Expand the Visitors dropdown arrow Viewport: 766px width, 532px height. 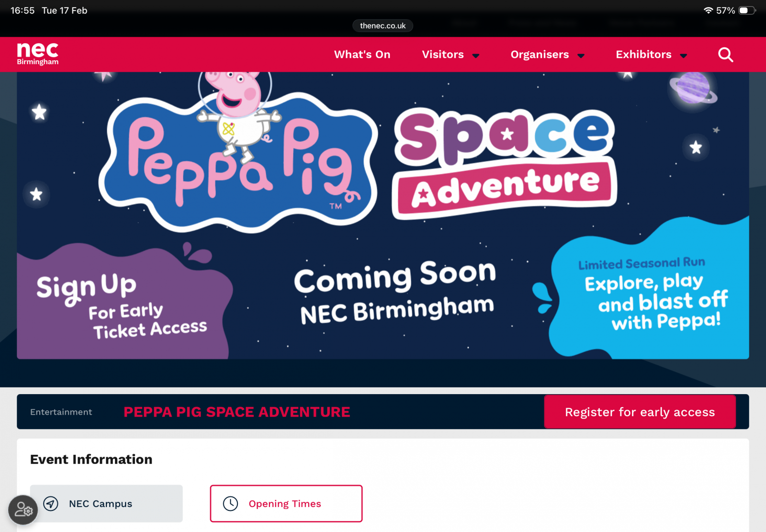click(x=476, y=56)
